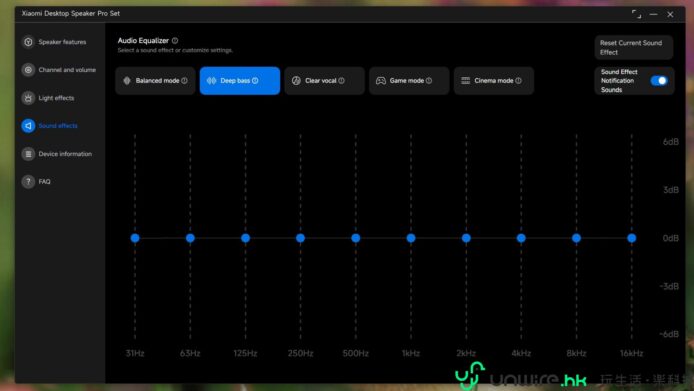Click the 31Hz frequency label
Viewport: 694px width, 391px height.
click(135, 353)
